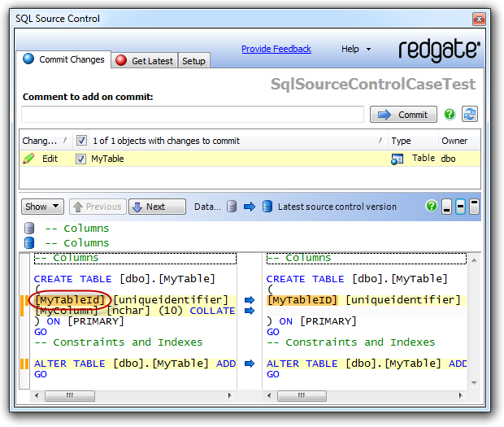Click blue arrow beside MyColumn diff line
Image resolution: width=504 pixels, height=427 pixels.
[x=250, y=311]
